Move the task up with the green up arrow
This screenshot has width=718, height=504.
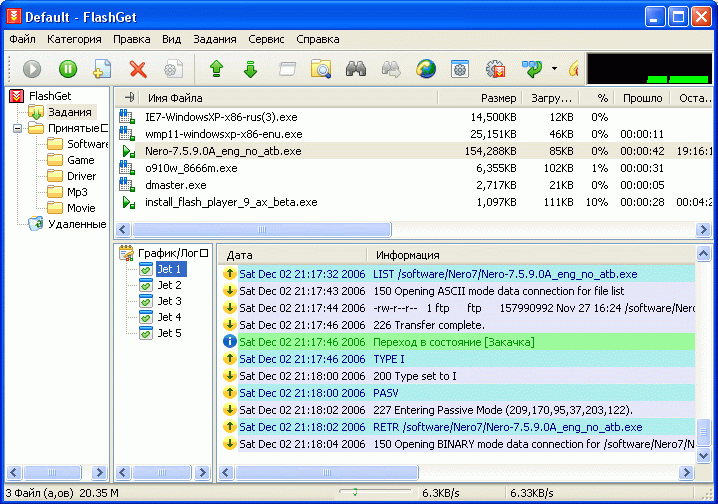216,69
